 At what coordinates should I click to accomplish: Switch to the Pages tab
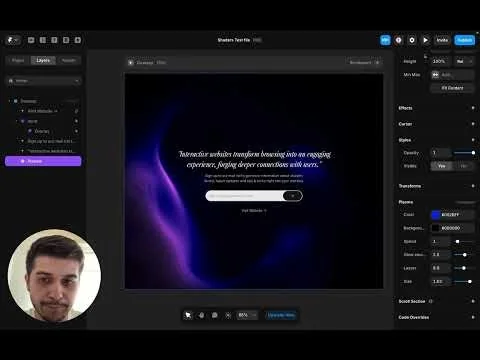(18, 60)
